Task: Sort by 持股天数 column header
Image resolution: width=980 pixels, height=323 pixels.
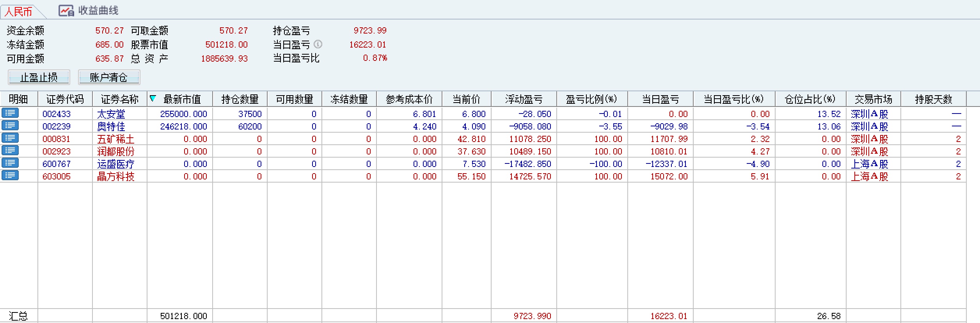Action: tap(934, 99)
